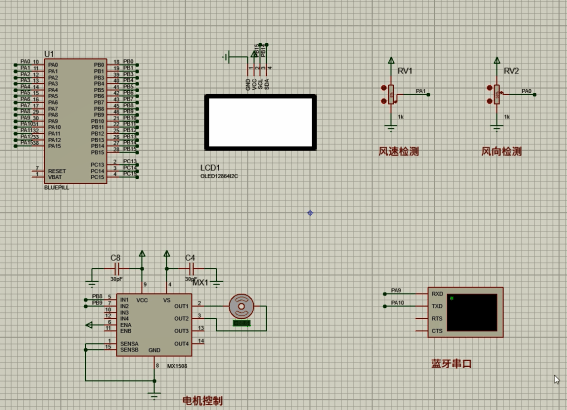Select the ground symbol left of C8
This screenshot has width=567, height=410.
(92, 284)
